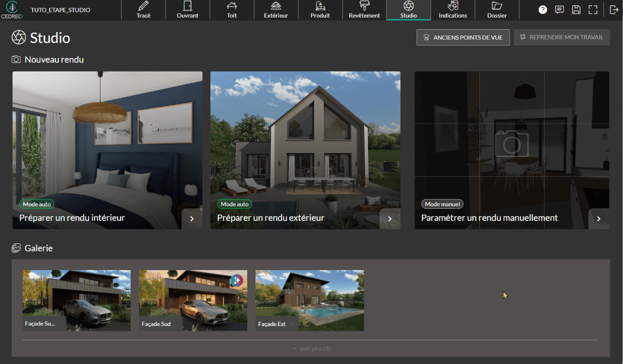
Task: Click arrow on Paramétrer un rendu manuellement
Action: pyautogui.click(x=599, y=218)
